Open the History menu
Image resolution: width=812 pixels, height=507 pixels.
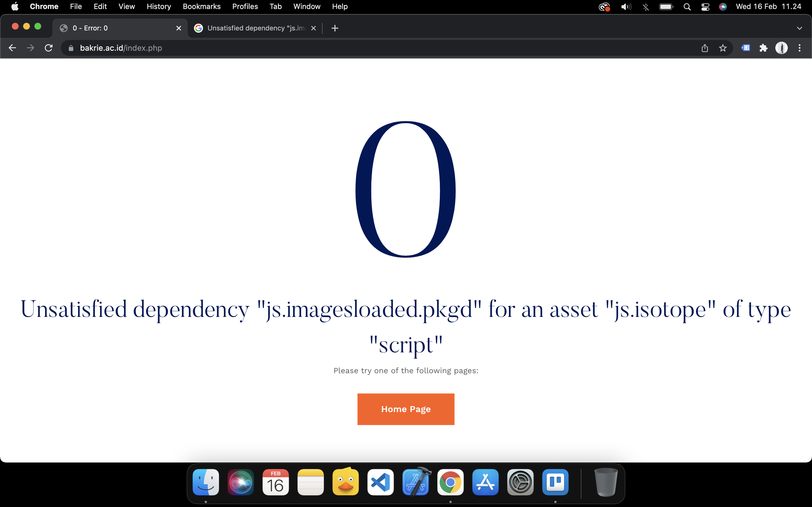click(158, 7)
